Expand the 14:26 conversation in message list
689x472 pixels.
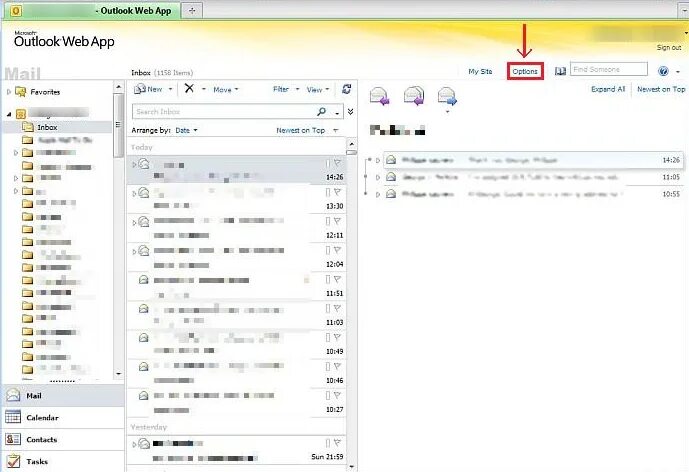[x=134, y=164]
